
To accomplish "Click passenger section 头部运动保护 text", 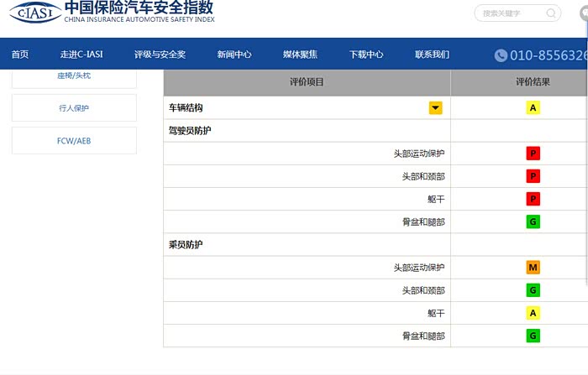I will pyautogui.click(x=419, y=268).
